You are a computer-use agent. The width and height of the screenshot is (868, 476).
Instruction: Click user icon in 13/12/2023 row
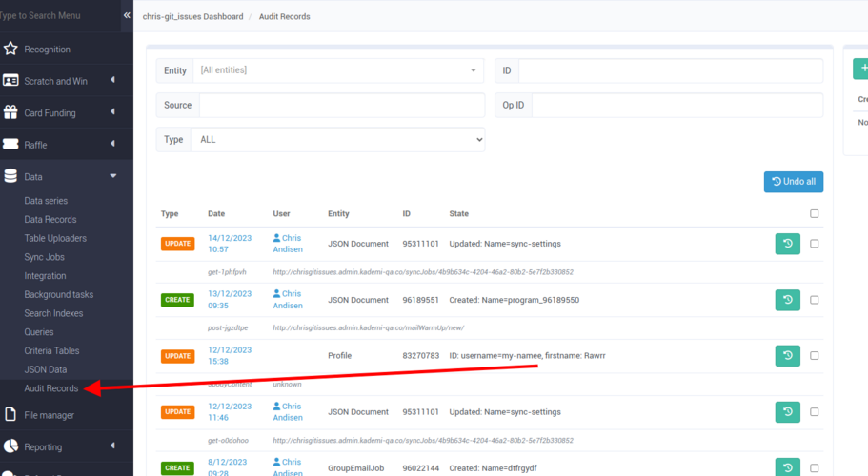[276, 293]
